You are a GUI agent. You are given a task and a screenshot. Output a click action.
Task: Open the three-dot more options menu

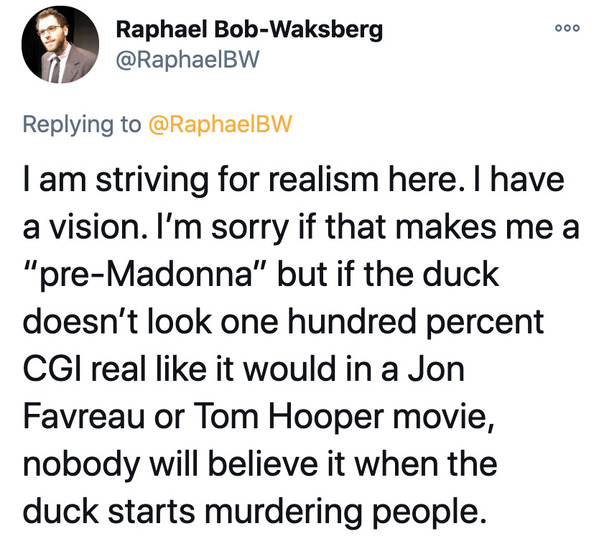(568, 28)
